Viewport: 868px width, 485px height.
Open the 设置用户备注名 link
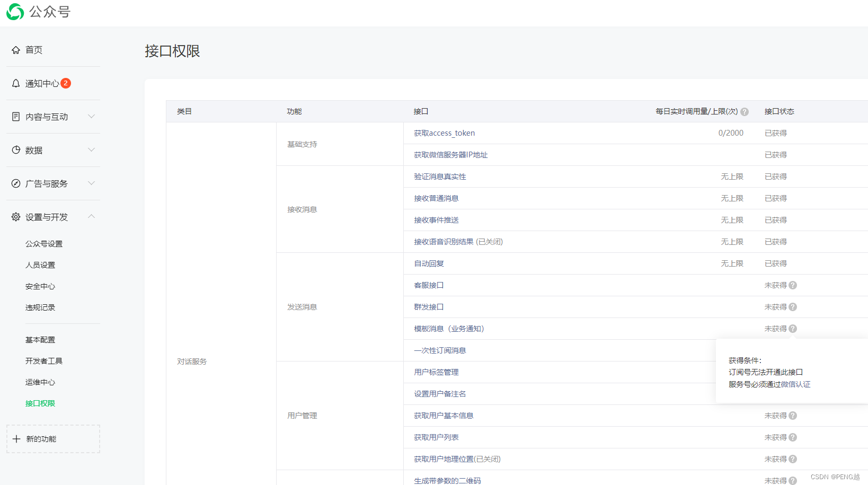(x=440, y=394)
